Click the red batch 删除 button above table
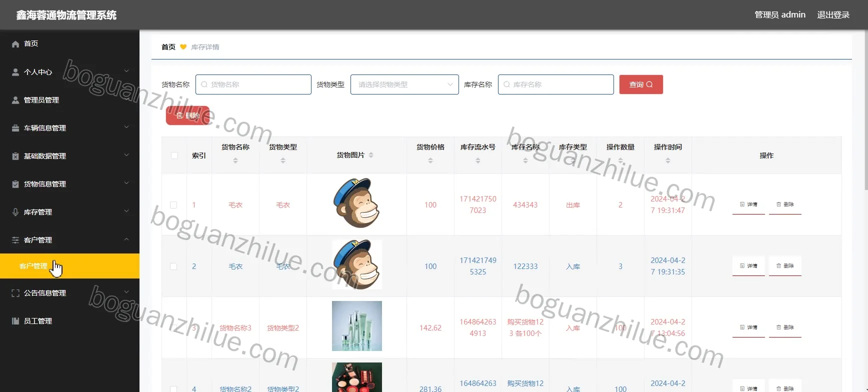868x392 pixels. [x=188, y=115]
